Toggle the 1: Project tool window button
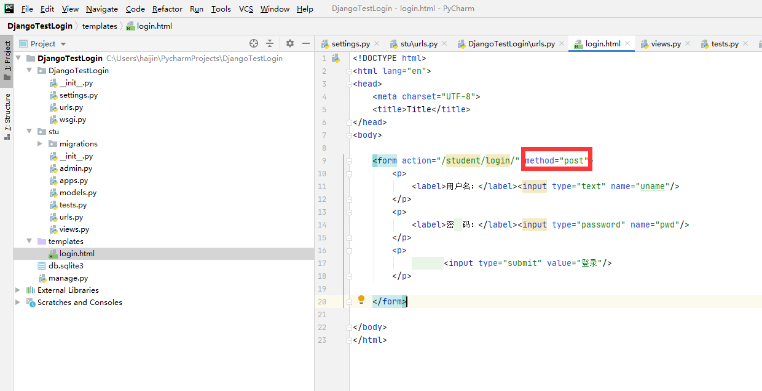 pyautogui.click(x=7, y=62)
